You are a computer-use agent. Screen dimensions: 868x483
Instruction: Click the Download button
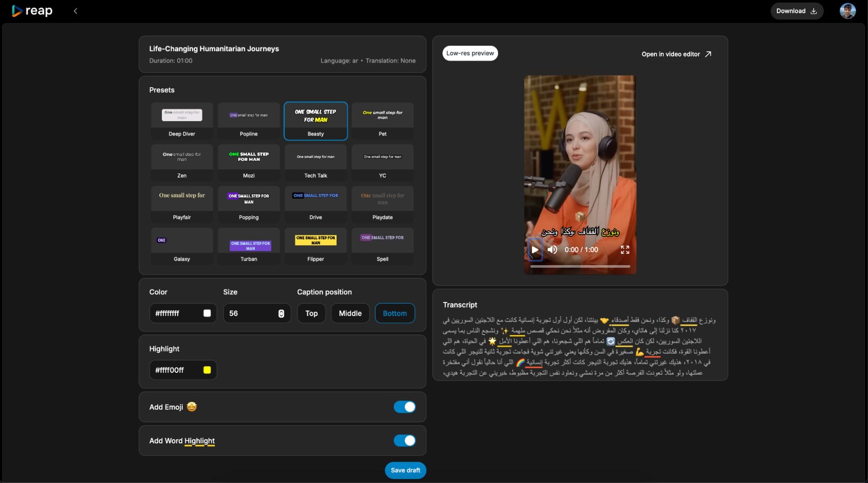pos(796,11)
